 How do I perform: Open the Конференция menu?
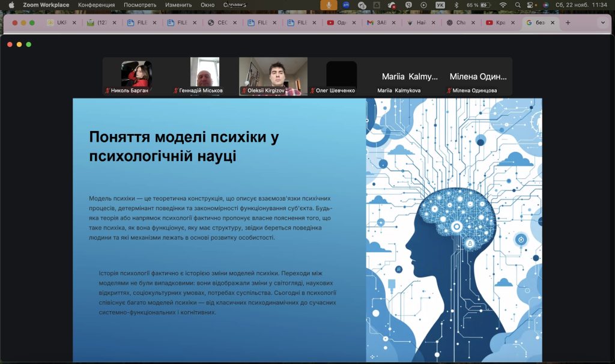(97, 5)
